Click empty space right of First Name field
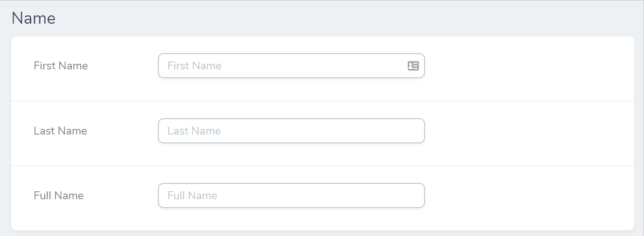644x236 pixels. [527, 66]
